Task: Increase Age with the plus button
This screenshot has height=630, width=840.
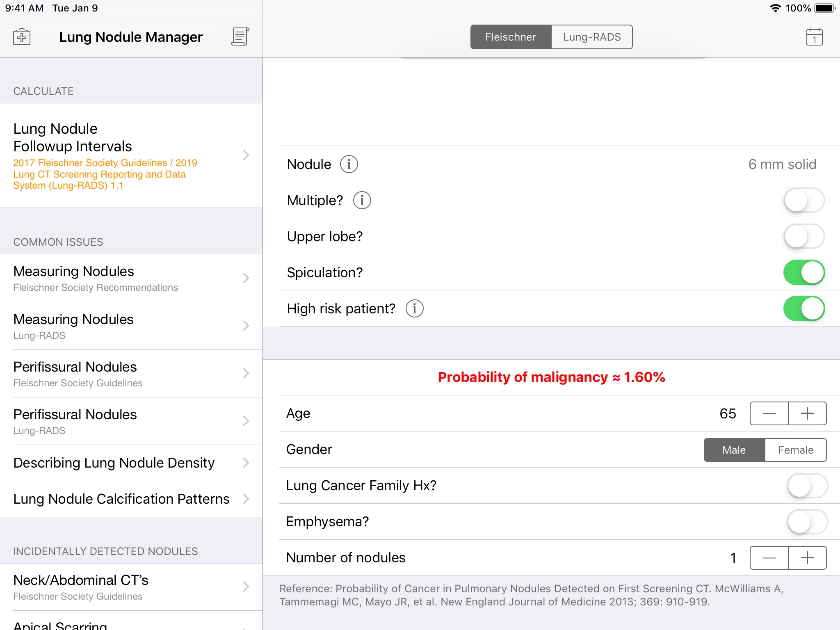Action: click(x=807, y=413)
